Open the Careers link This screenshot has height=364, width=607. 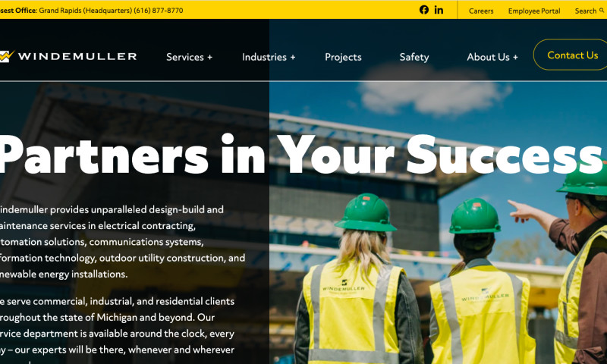[x=481, y=11]
